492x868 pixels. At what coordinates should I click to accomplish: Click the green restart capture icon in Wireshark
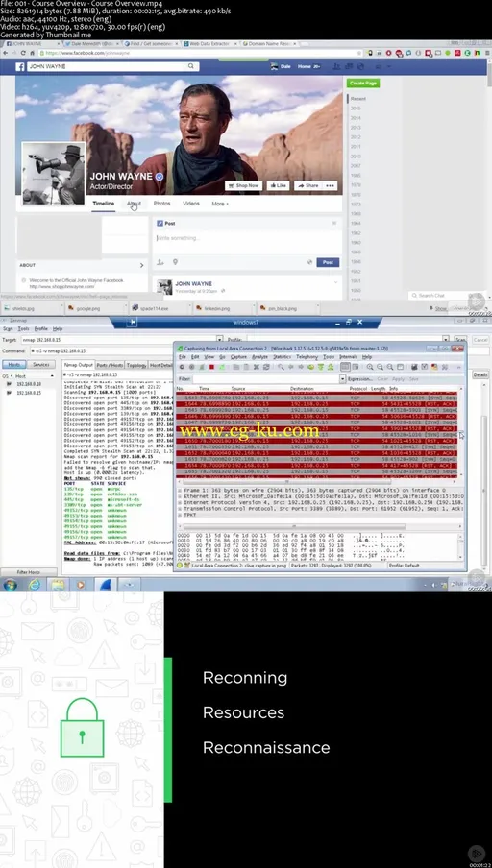(222, 367)
